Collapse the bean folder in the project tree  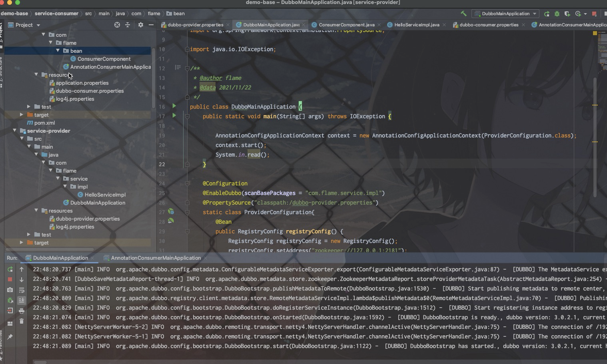click(x=58, y=51)
